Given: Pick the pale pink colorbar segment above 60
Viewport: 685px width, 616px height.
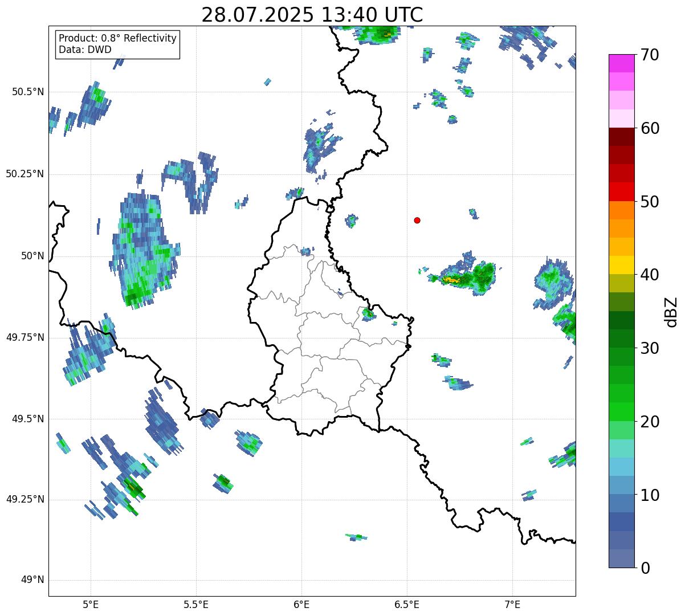Looking at the screenshot, I should pyautogui.click(x=621, y=119).
